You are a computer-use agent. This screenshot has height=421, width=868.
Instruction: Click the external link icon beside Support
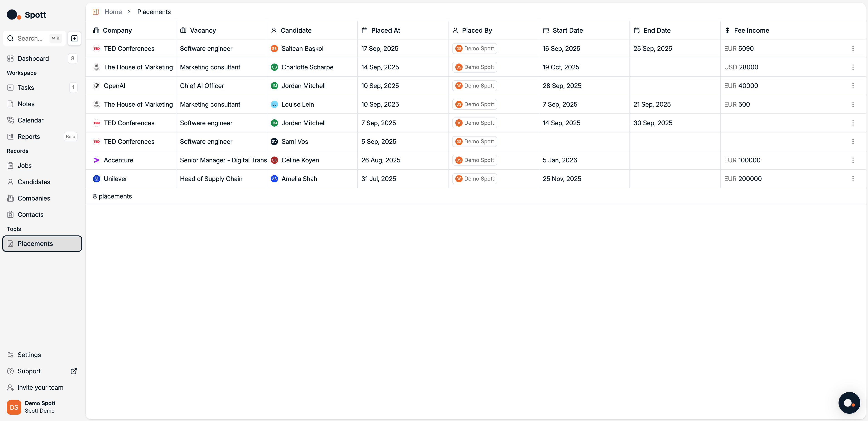[74, 371]
